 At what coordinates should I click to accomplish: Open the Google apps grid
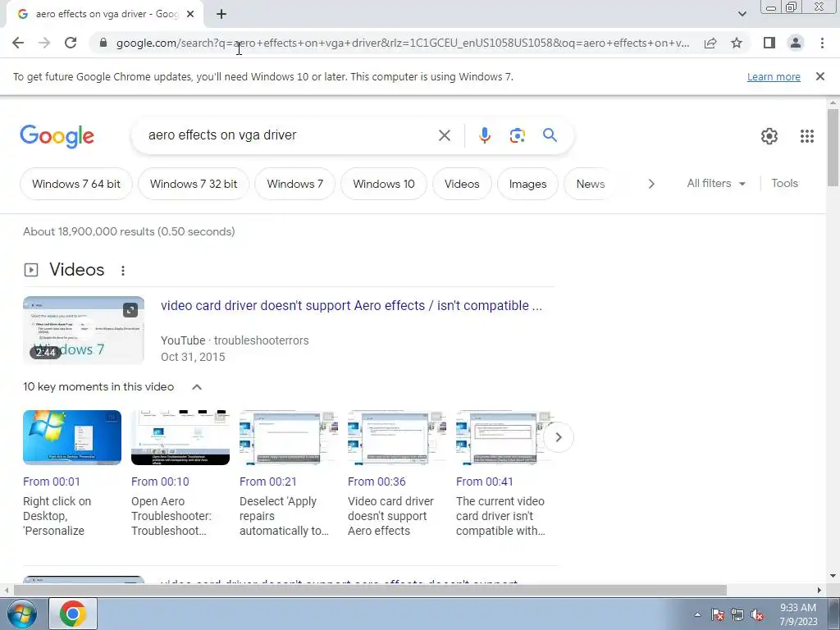point(807,136)
